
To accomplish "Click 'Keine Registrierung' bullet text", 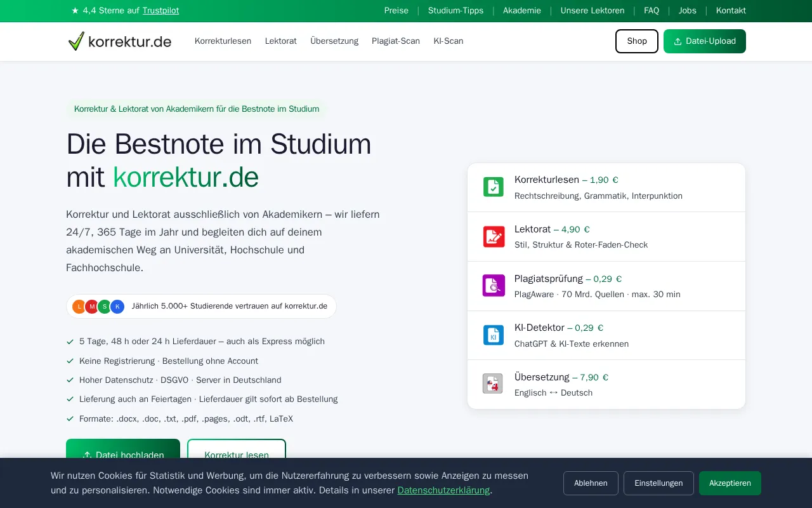I will [169, 361].
